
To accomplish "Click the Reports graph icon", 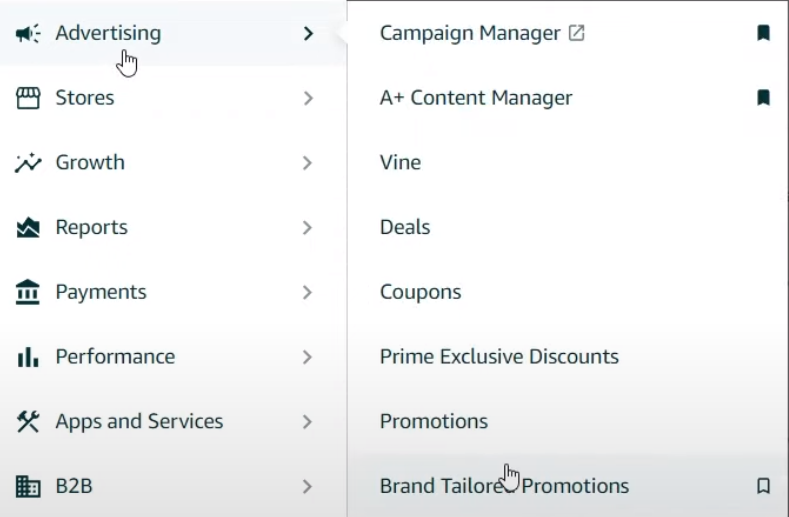I will (x=28, y=228).
